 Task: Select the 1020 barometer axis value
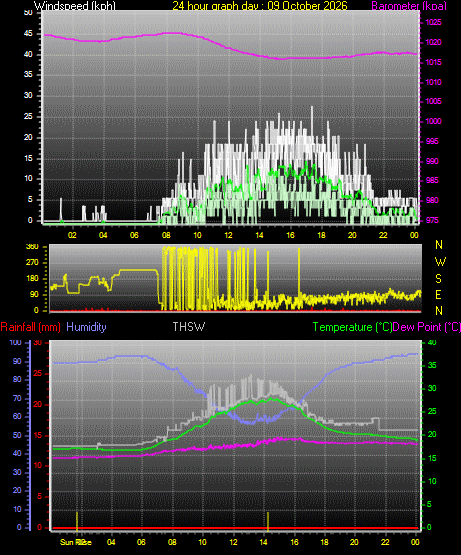(433, 42)
